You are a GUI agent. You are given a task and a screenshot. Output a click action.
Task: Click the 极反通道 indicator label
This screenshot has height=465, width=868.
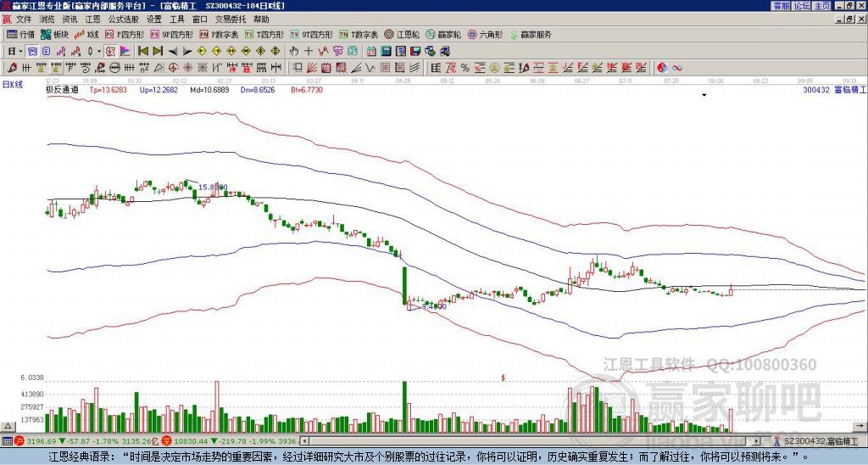62,89
